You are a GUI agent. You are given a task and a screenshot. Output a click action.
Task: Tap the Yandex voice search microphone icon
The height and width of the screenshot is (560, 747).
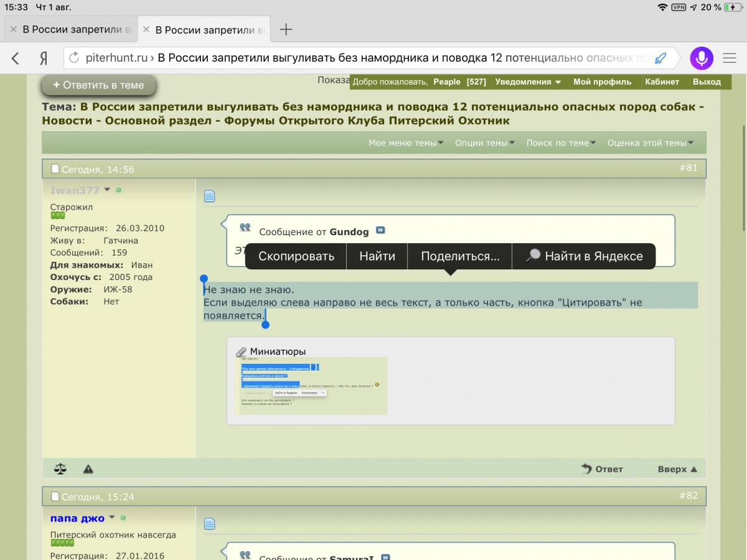point(702,58)
